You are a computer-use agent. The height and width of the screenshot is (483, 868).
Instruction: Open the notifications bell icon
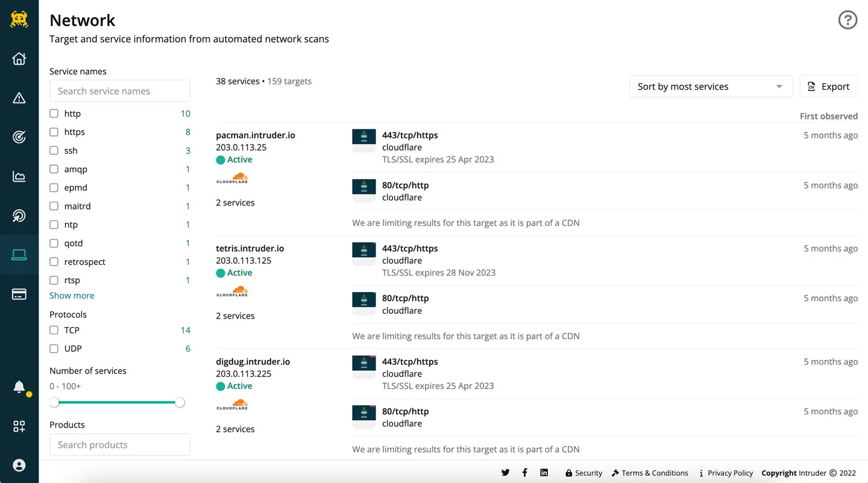pos(19,387)
